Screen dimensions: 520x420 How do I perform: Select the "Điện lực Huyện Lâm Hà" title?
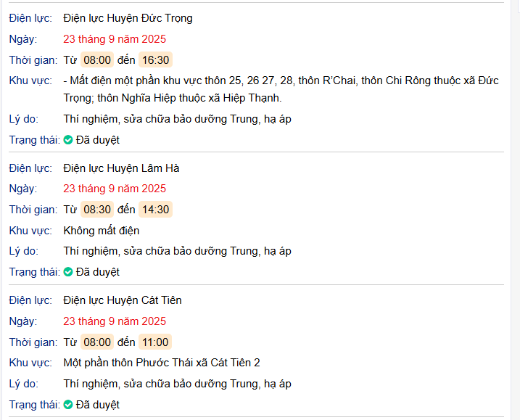(121, 168)
